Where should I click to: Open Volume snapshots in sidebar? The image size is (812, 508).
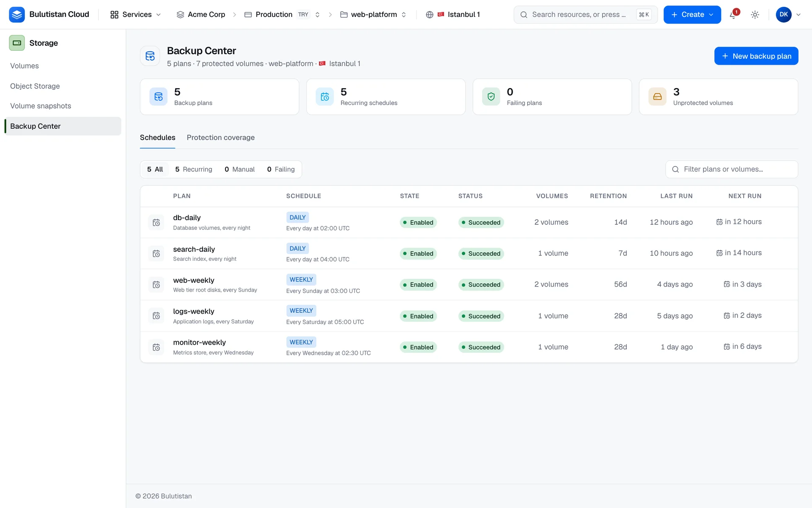click(x=63, y=106)
